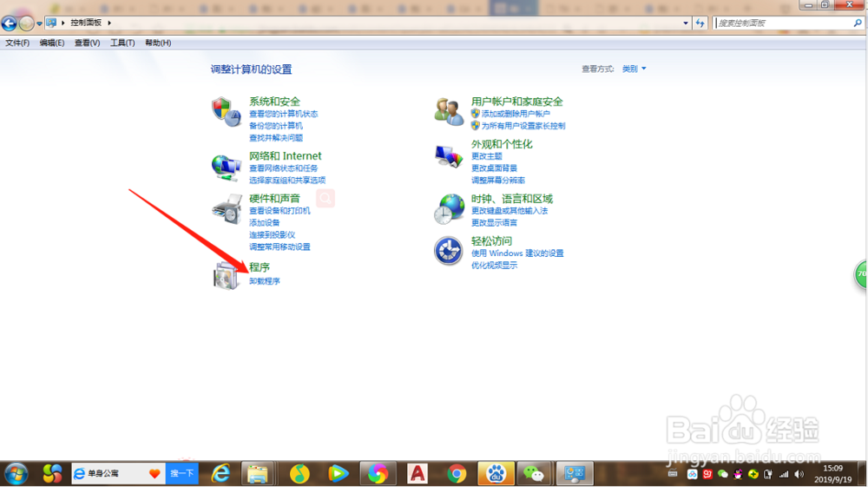The height and width of the screenshot is (487, 868).
Task: Open File Explorer from taskbar
Action: [258, 474]
